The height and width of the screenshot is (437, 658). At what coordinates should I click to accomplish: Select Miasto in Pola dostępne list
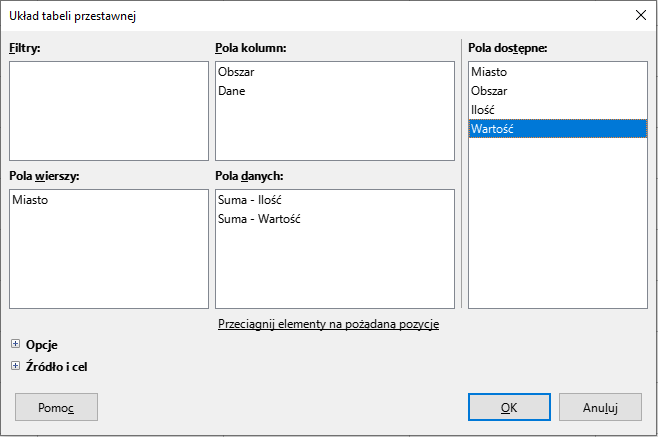pyautogui.click(x=489, y=72)
